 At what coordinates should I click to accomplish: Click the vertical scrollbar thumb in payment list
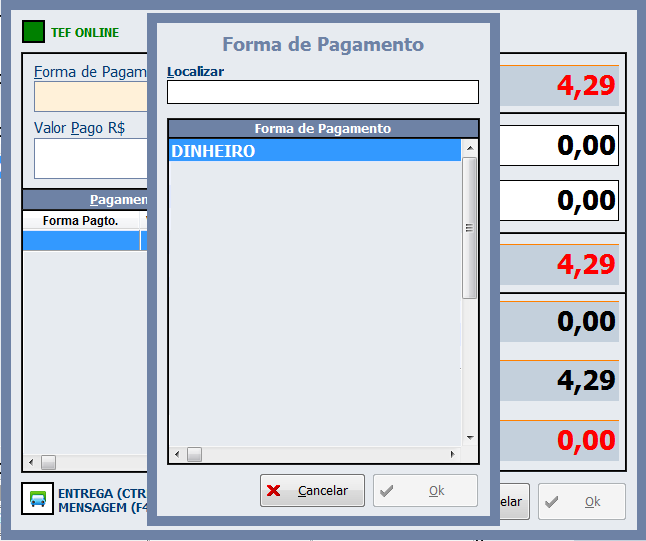pyautogui.click(x=469, y=227)
